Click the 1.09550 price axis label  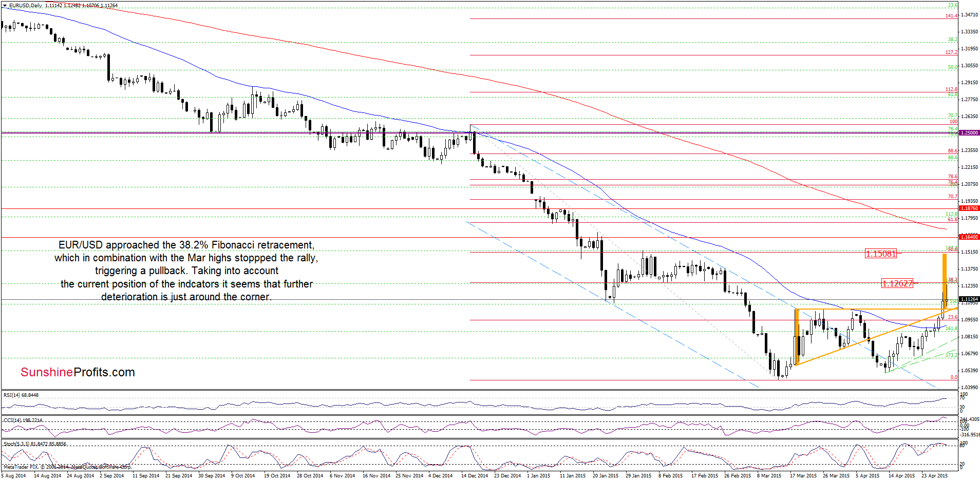(x=970, y=320)
